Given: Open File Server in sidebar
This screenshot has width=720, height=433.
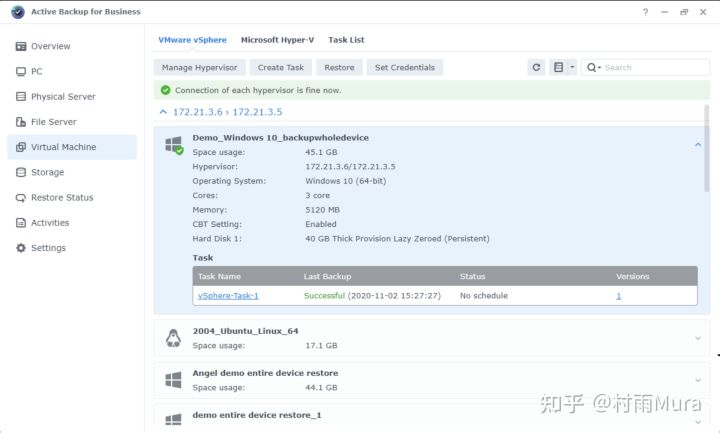Looking at the screenshot, I should 72,122.
